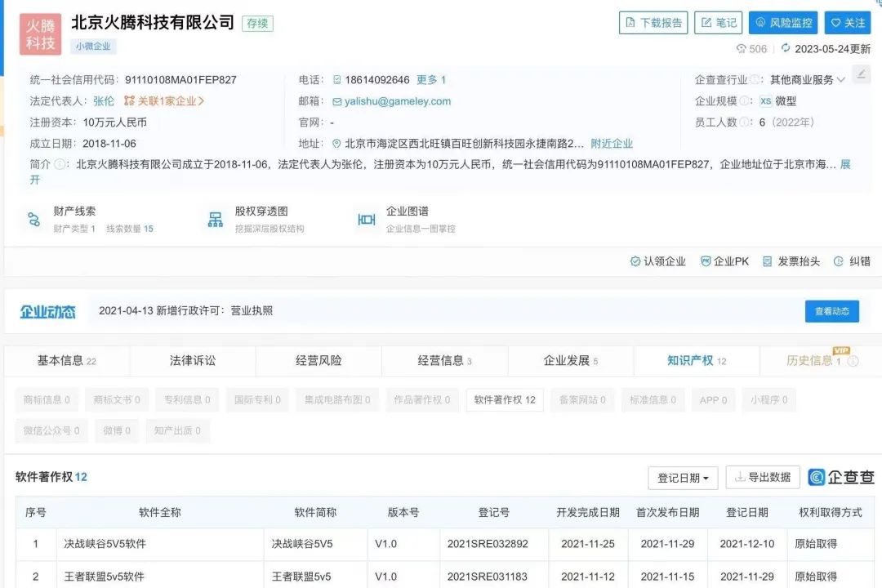Click the refresh icon next to update date
882x588 pixels.
tap(786, 49)
